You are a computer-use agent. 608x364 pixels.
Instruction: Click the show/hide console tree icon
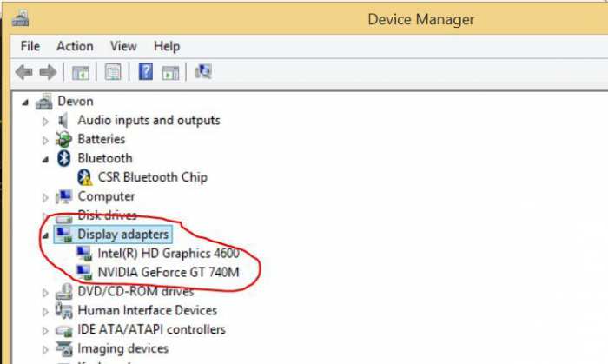point(81,72)
